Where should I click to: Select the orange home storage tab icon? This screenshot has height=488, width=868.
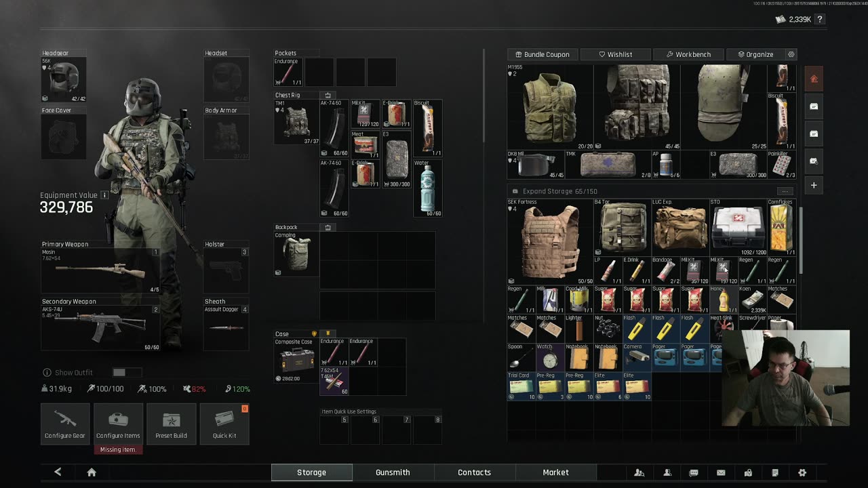click(x=814, y=79)
